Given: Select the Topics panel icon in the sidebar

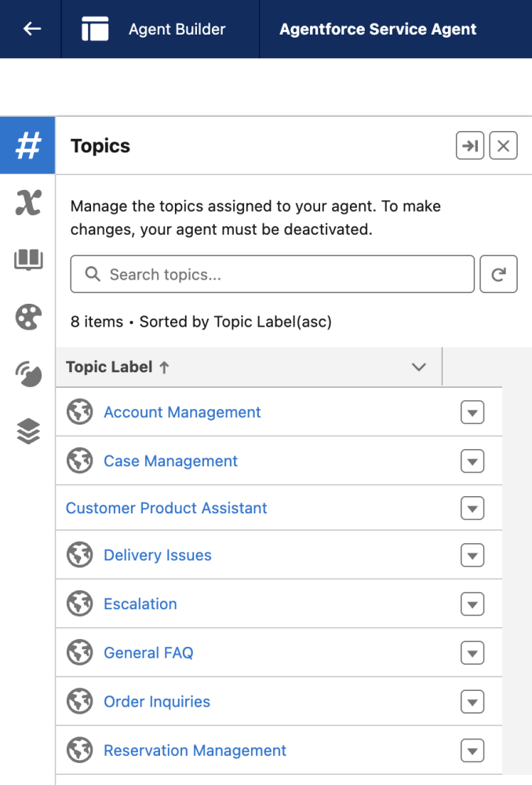Looking at the screenshot, I should [x=27, y=145].
